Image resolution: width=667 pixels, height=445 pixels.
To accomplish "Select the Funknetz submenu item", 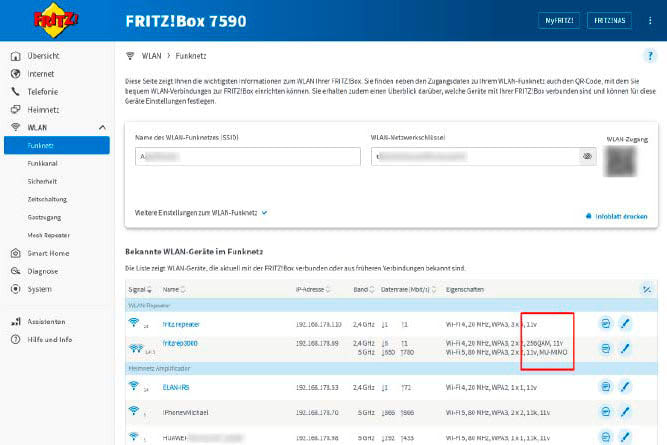I will pyautogui.click(x=57, y=145).
